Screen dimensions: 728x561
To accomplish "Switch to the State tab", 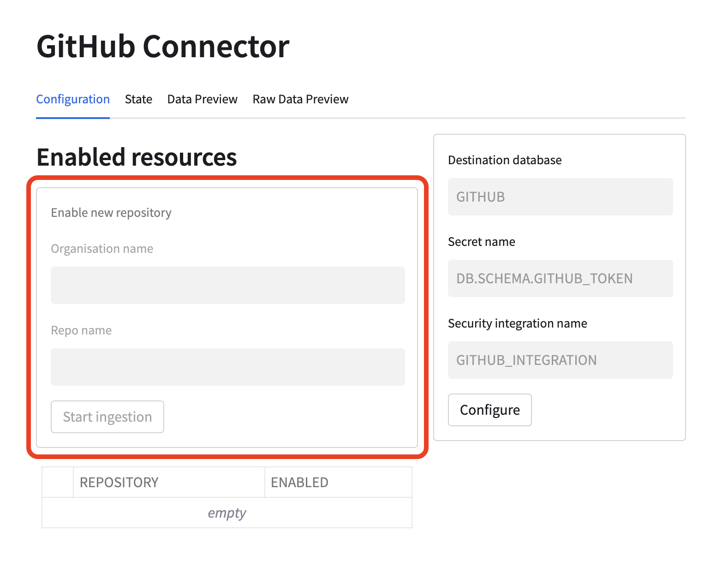I will click(x=138, y=99).
